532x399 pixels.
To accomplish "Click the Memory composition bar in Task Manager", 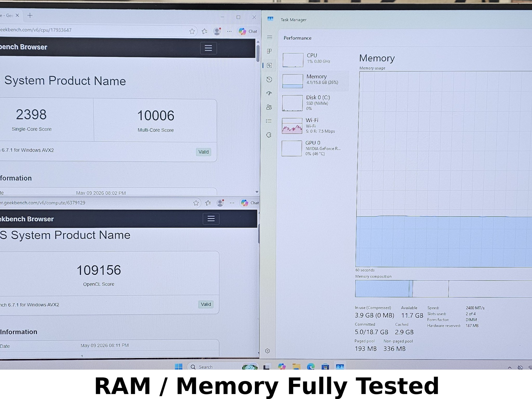I will [x=443, y=289].
